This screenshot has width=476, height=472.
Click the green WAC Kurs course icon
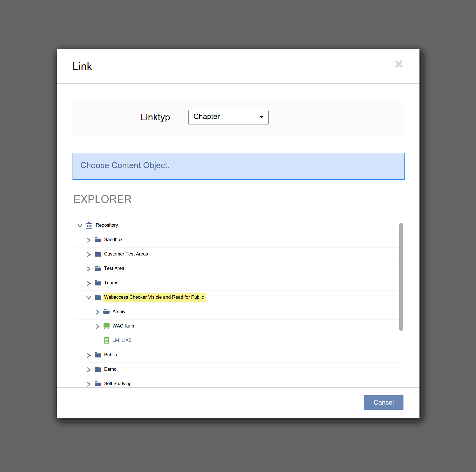(106, 326)
